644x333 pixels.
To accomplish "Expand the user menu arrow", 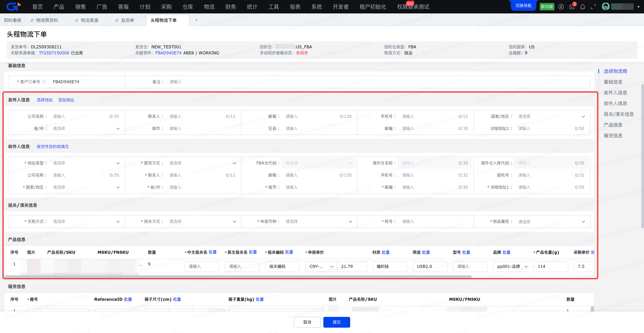I will pyautogui.click(x=639, y=6).
